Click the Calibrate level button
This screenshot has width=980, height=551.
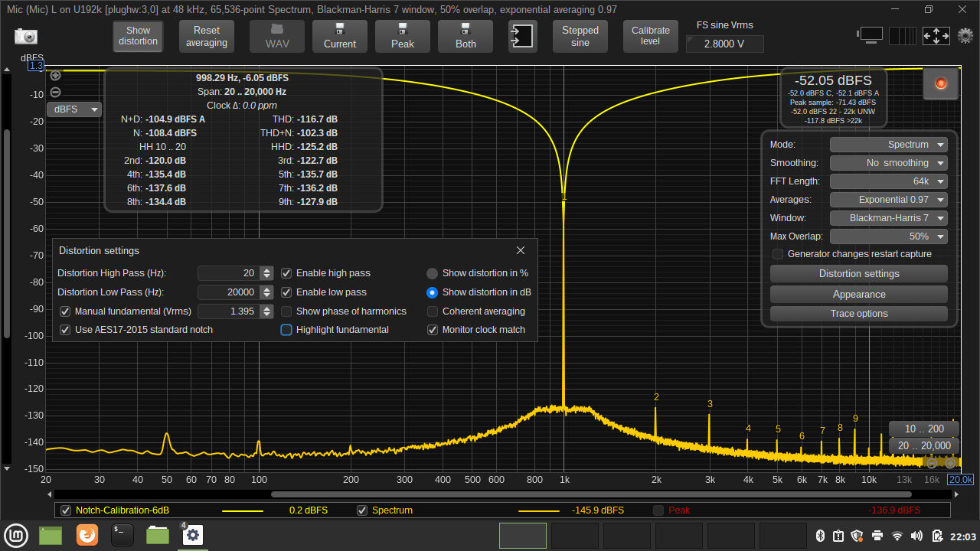click(651, 36)
